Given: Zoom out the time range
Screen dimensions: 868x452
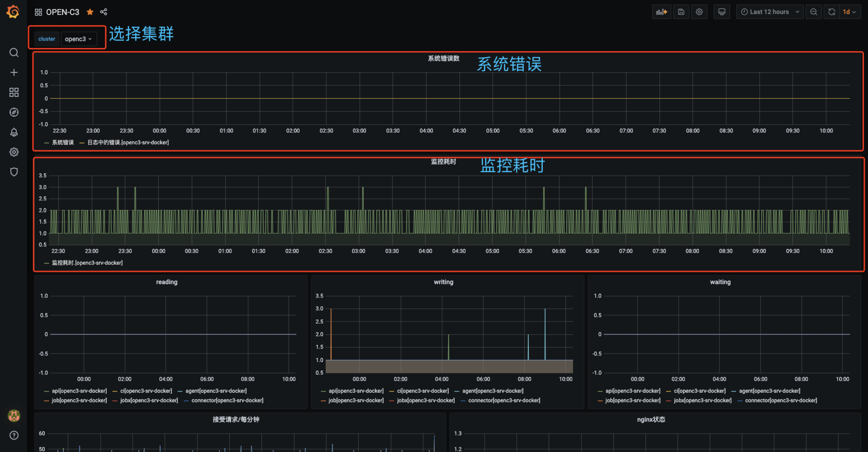Looking at the screenshot, I should [813, 12].
